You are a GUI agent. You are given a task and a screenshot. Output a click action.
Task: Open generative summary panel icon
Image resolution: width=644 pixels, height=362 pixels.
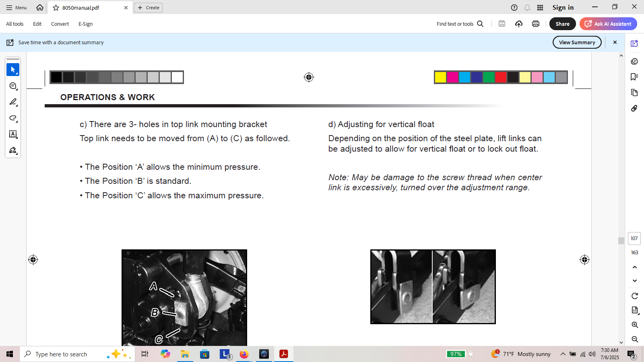point(634,43)
